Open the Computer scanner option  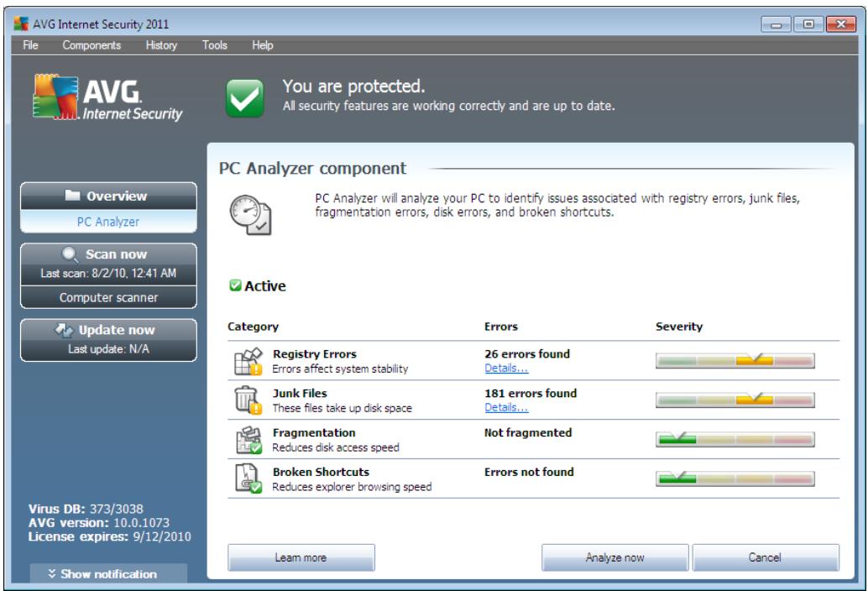108,298
